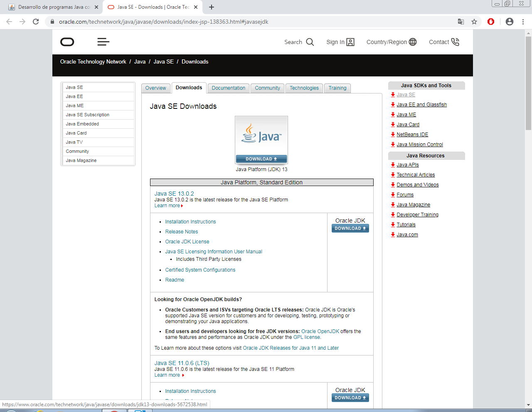Open the Readme link
532x412 pixels.
(175, 280)
